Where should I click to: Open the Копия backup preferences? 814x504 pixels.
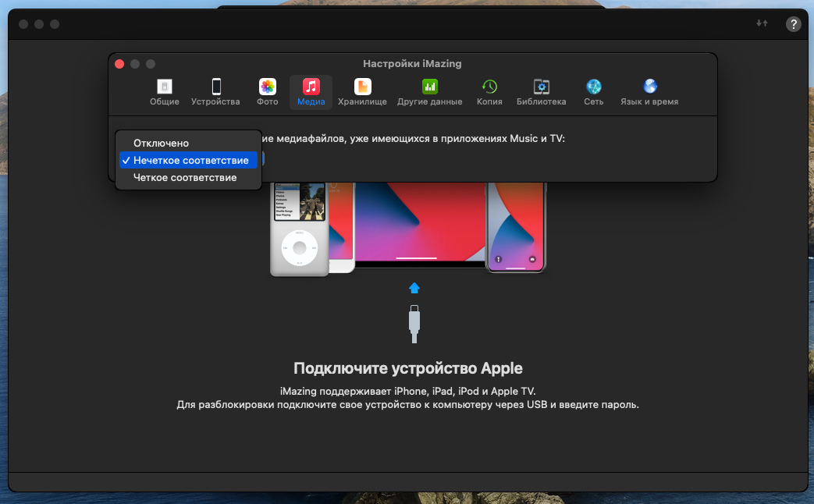(x=489, y=92)
